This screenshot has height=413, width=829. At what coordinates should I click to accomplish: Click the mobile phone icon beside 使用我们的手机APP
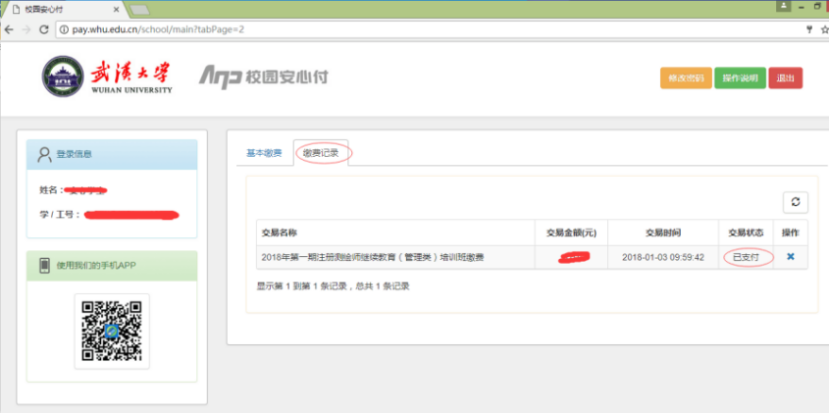(44, 266)
